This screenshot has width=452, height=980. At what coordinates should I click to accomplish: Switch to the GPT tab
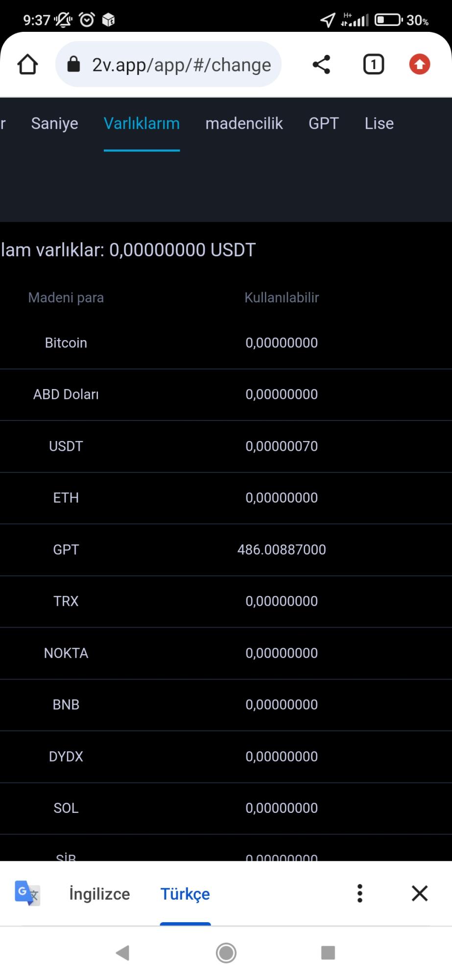(x=323, y=123)
